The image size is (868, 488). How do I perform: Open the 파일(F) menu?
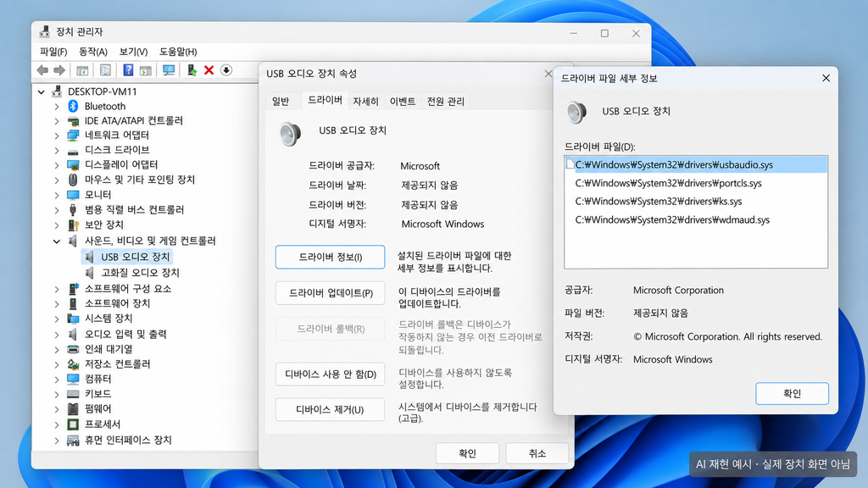click(53, 52)
